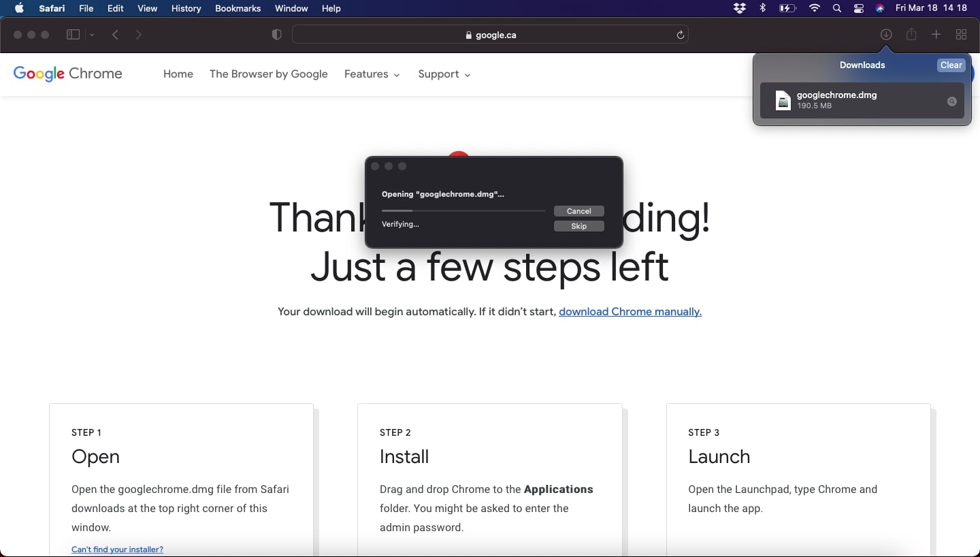The height and width of the screenshot is (557, 980).
Task: Reveal googlechrome.dmg in Finder magnifier icon
Action: tap(952, 101)
